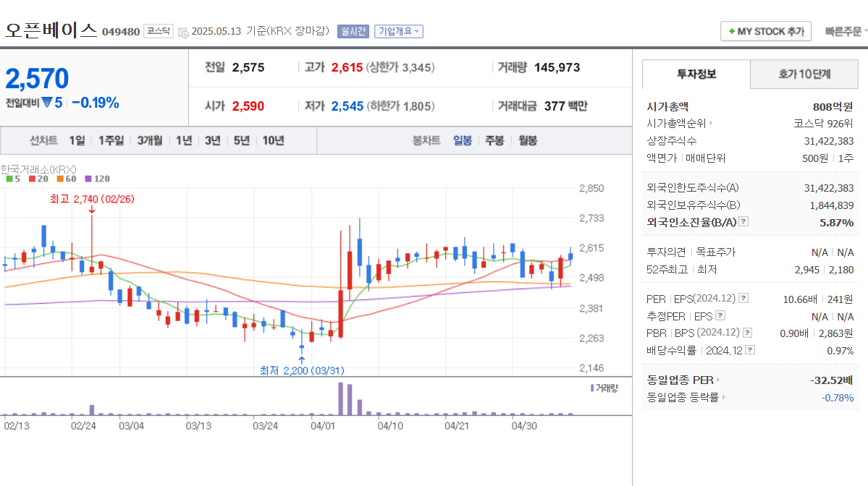Switch to the 호가10단계 tab
This screenshot has height=486, width=868.
point(804,74)
